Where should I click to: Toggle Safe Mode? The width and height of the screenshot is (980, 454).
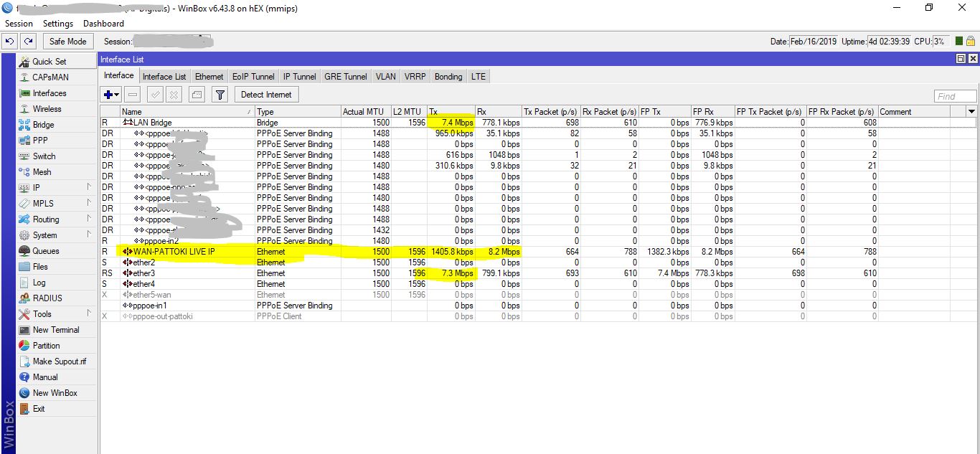coord(67,41)
